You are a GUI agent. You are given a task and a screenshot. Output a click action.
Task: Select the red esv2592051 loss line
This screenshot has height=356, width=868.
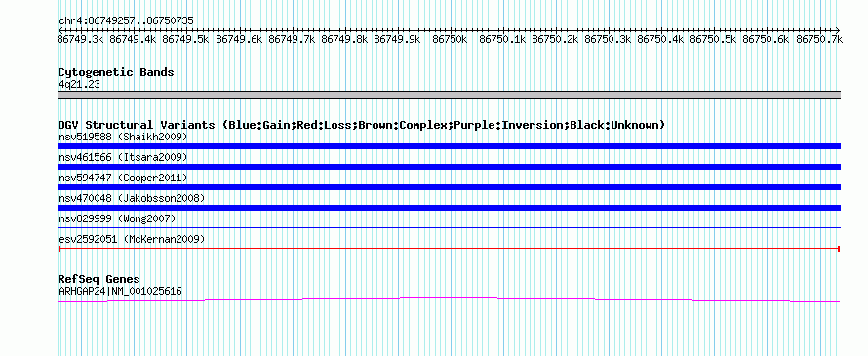click(x=449, y=249)
